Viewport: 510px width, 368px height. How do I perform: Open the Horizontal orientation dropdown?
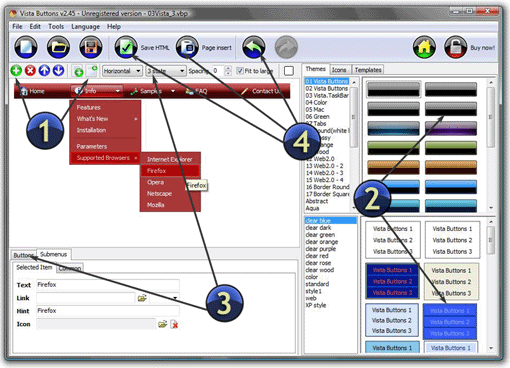[x=122, y=71]
